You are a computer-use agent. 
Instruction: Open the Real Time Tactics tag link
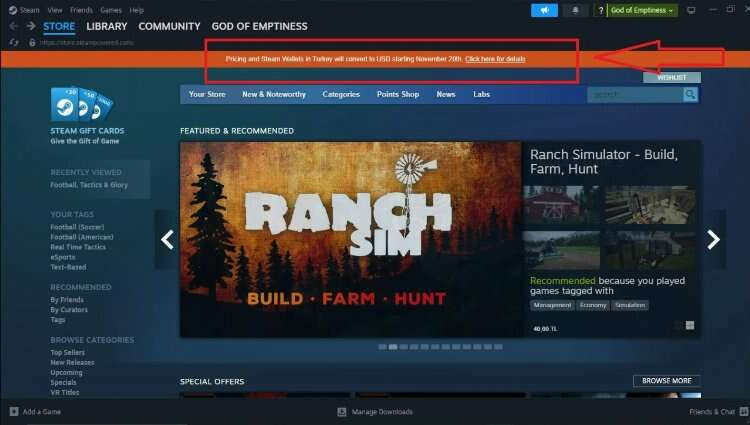coord(78,247)
